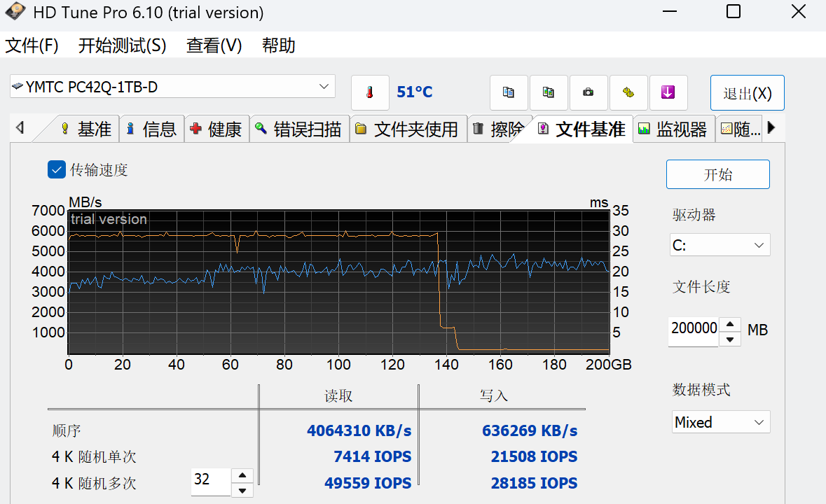Click the 写入 column header

click(494, 395)
